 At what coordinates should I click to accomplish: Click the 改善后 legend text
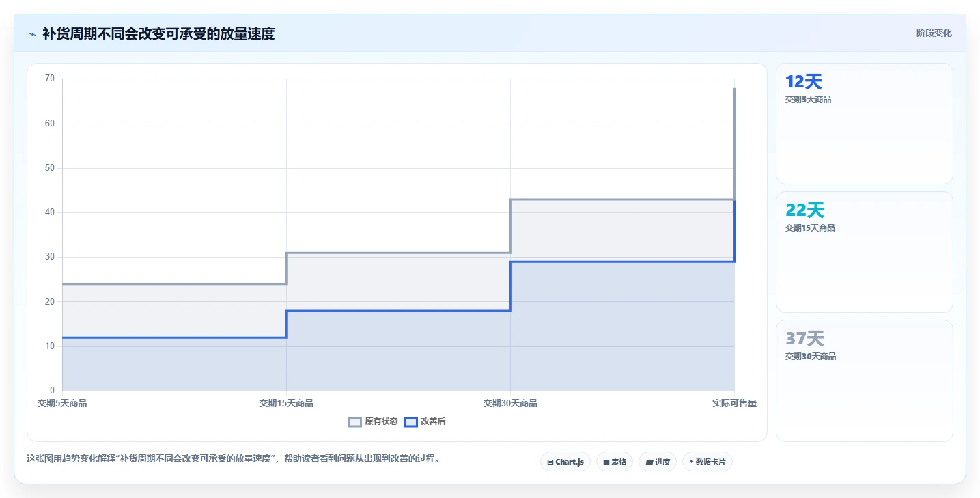(x=433, y=421)
